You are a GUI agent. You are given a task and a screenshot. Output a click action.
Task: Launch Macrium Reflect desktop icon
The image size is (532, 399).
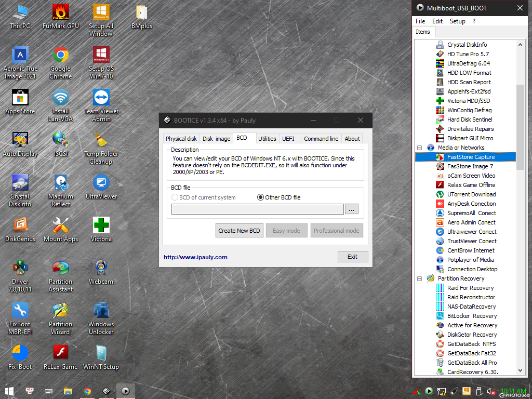(x=61, y=191)
